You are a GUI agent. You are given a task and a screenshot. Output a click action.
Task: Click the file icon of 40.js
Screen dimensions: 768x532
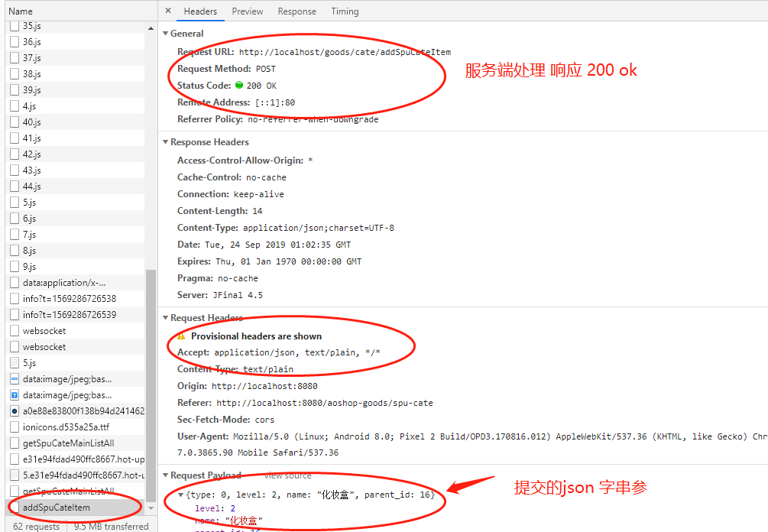(15, 122)
